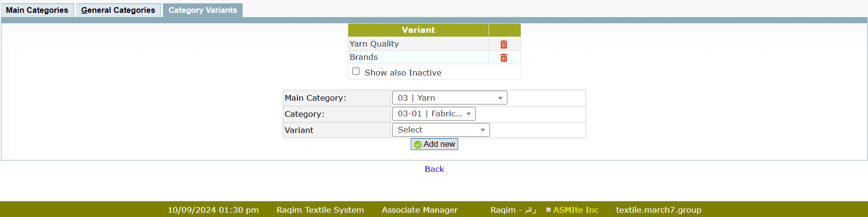Expand the Category 03-01 Fabric dropdown
The width and height of the screenshot is (868, 217).
434,114
